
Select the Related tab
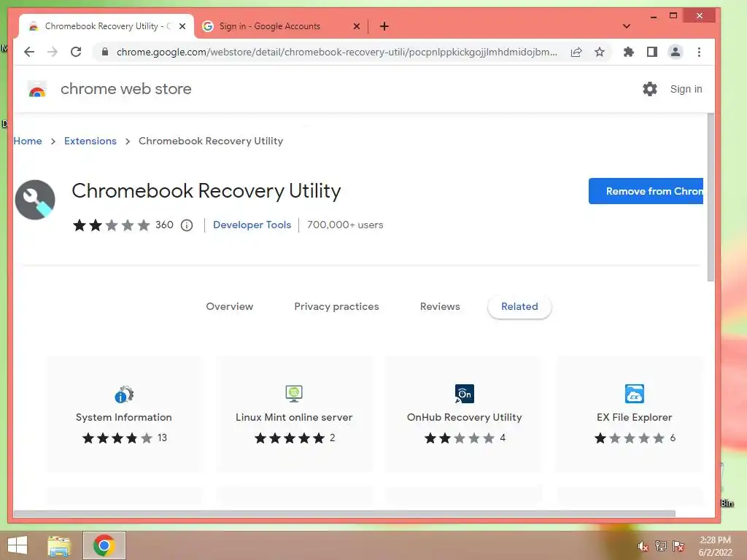click(x=519, y=307)
